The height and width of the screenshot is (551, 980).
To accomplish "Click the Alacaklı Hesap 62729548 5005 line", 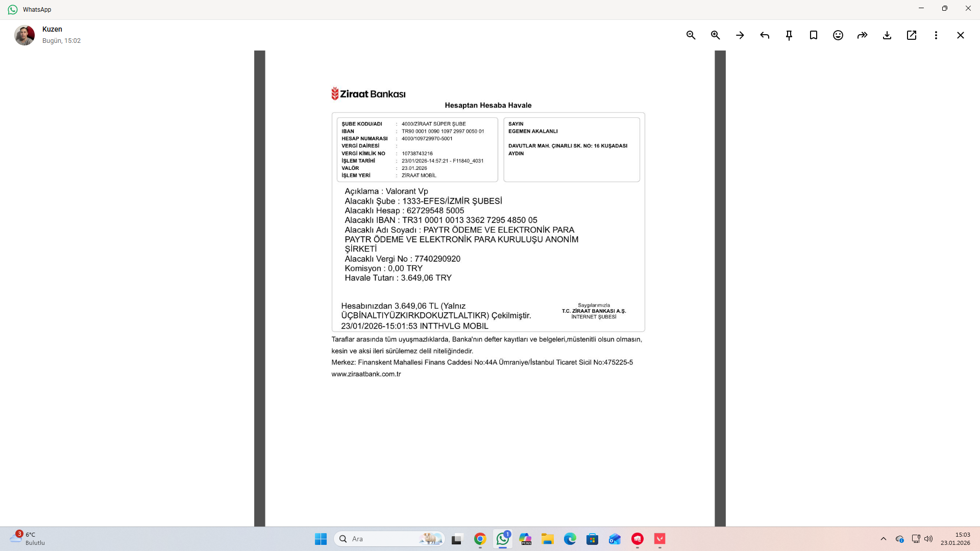I will click(x=404, y=211).
